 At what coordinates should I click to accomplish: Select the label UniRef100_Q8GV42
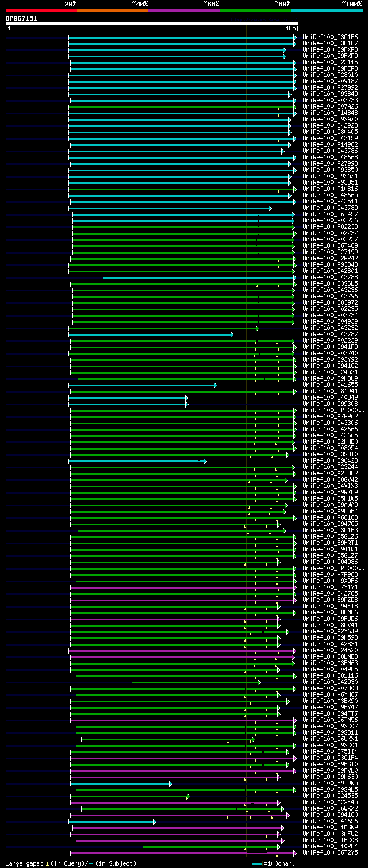coord(331,480)
